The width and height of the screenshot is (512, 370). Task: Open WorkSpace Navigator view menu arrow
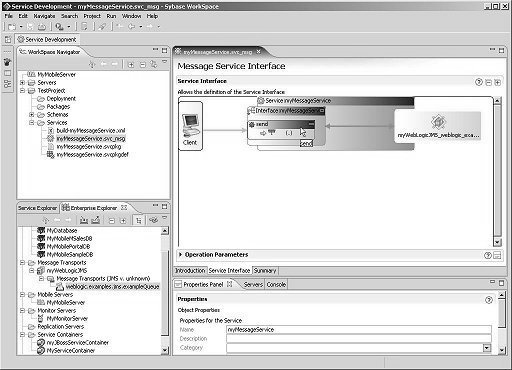point(164,62)
